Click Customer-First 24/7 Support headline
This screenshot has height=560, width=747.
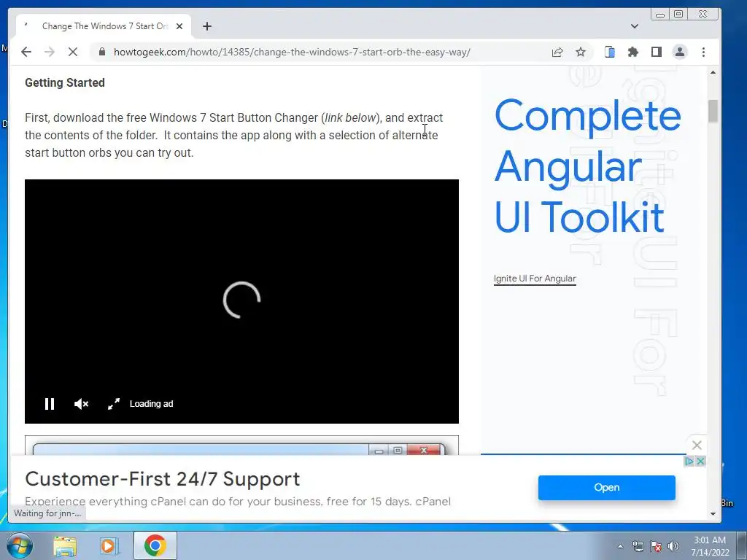tap(163, 479)
